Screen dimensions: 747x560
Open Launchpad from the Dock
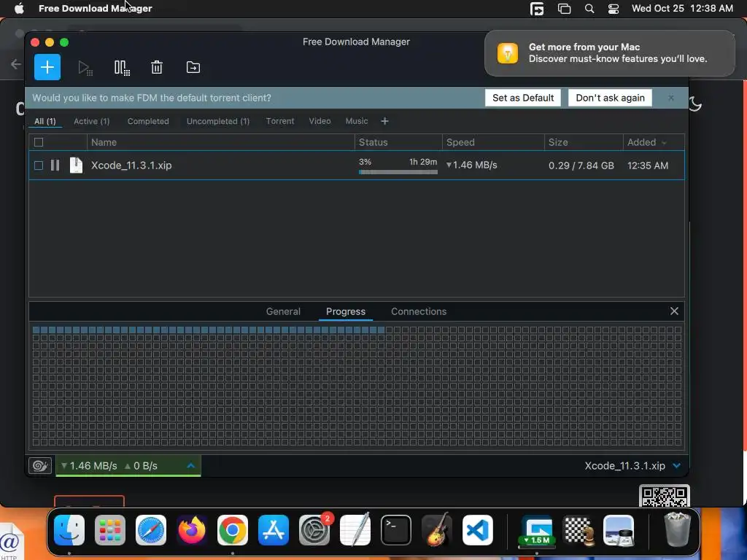click(110, 530)
